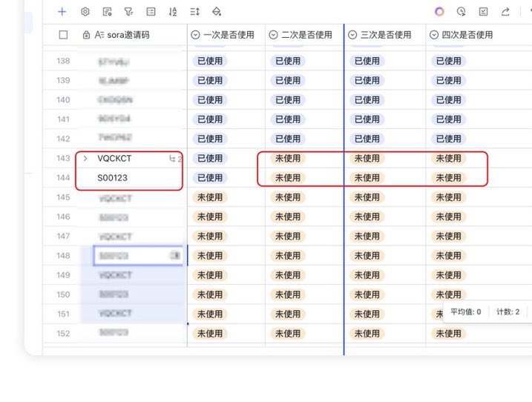This screenshot has width=532, height=402.
Task: Expand the VQCKCT row chevron
Action: tap(85, 159)
